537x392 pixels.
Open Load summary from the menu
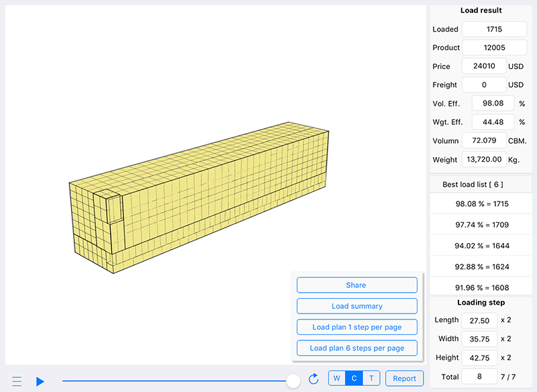point(356,306)
